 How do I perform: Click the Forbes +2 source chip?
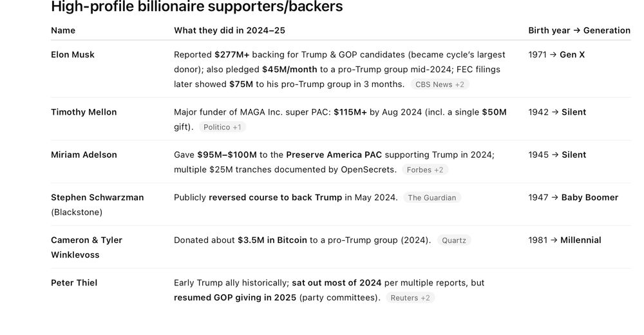click(x=424, y=169)
